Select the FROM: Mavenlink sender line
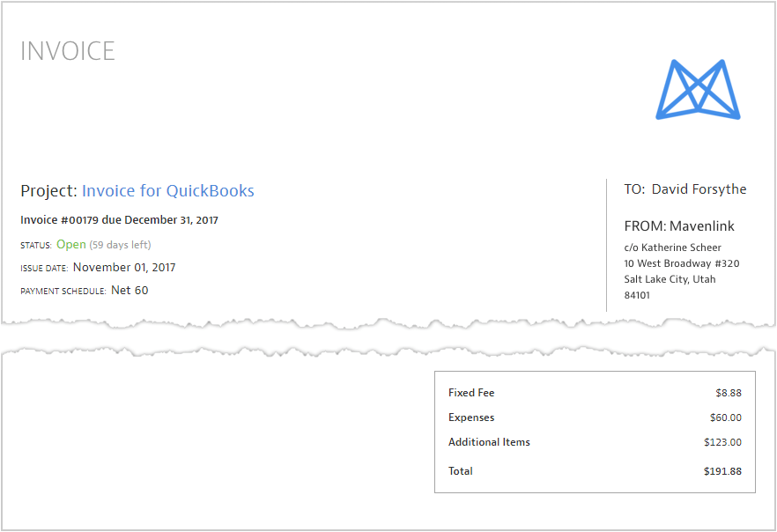 coord(679,226)
